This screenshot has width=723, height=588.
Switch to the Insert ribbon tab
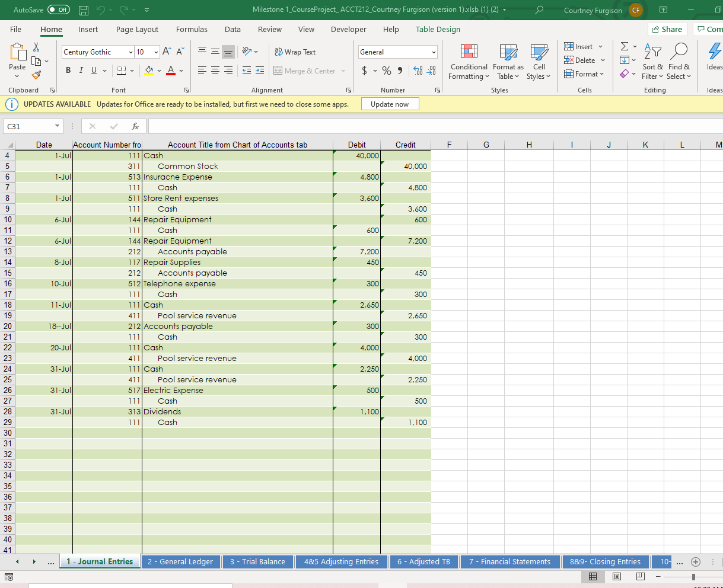[88, 29]
